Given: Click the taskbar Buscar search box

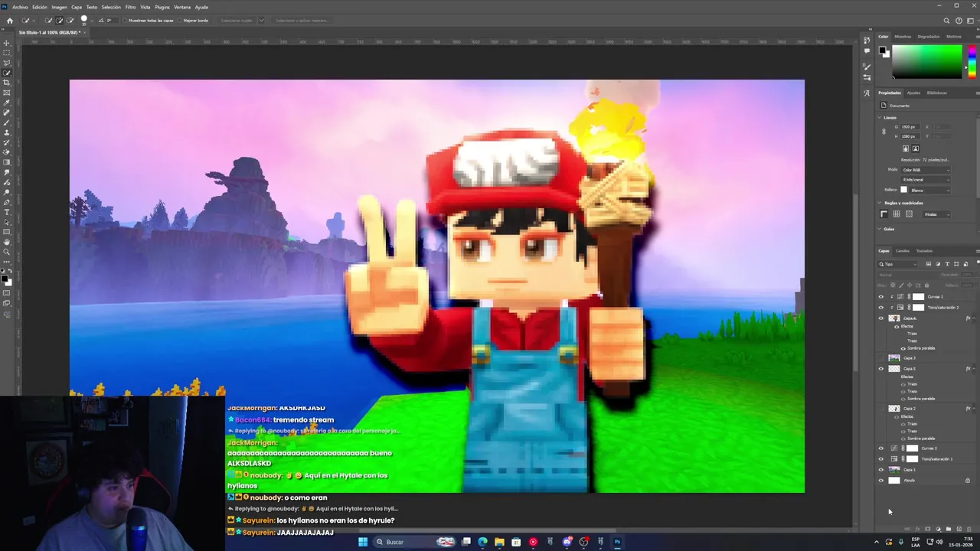Looking at the screenshot, I should [x=413, y=542].
